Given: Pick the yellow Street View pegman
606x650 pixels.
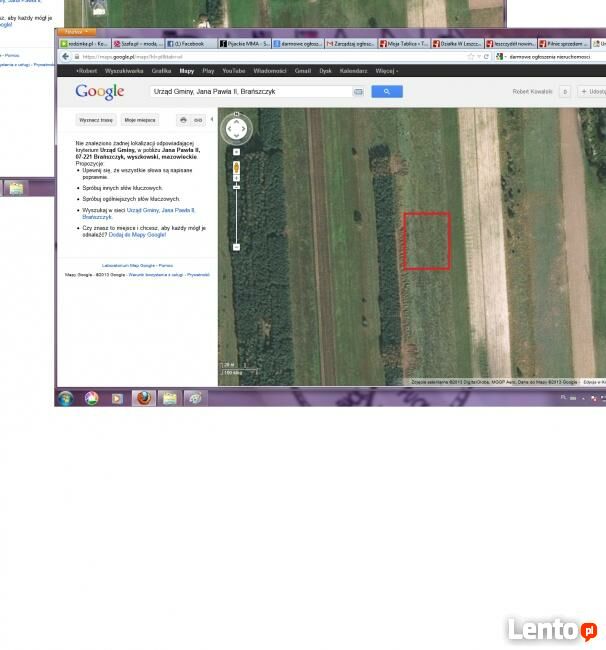Looking at the screenshot, I should [x=236, y=168].
